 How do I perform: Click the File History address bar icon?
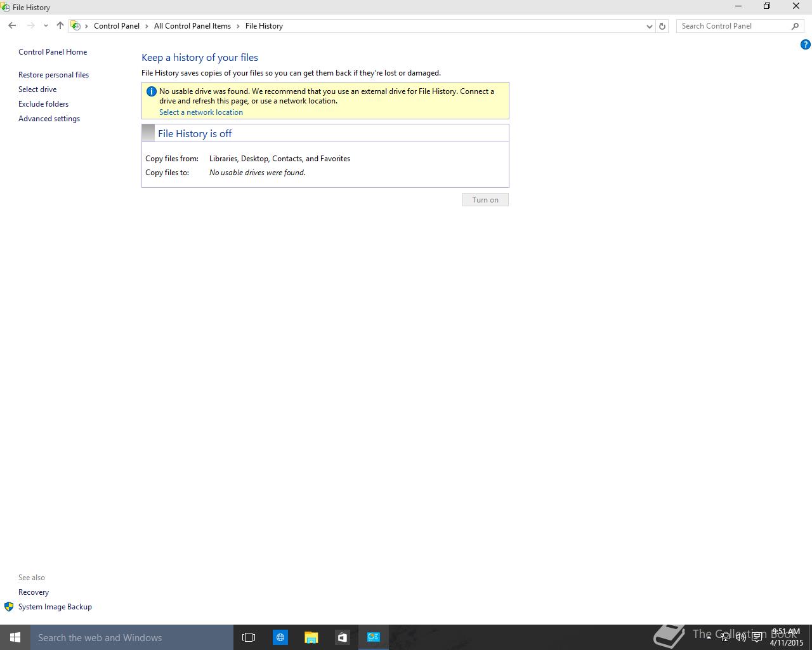click(x=75, y=25)
